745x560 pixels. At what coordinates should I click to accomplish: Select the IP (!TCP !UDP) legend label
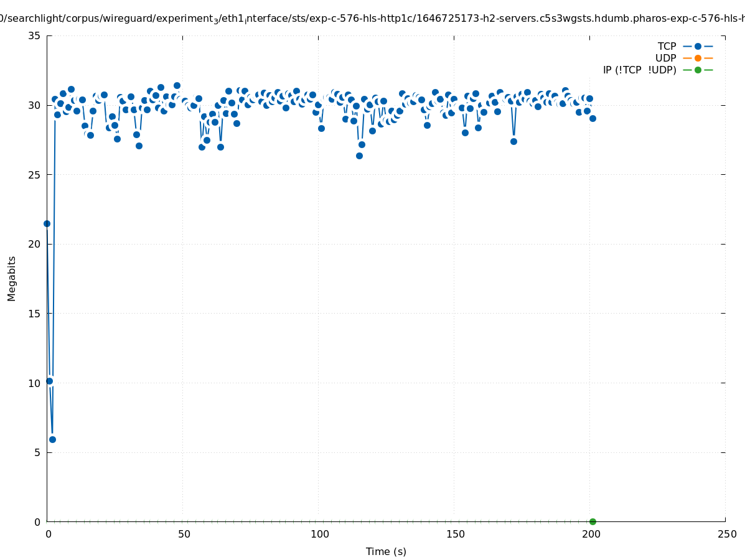pyautogui.click(x=639, y=70)
